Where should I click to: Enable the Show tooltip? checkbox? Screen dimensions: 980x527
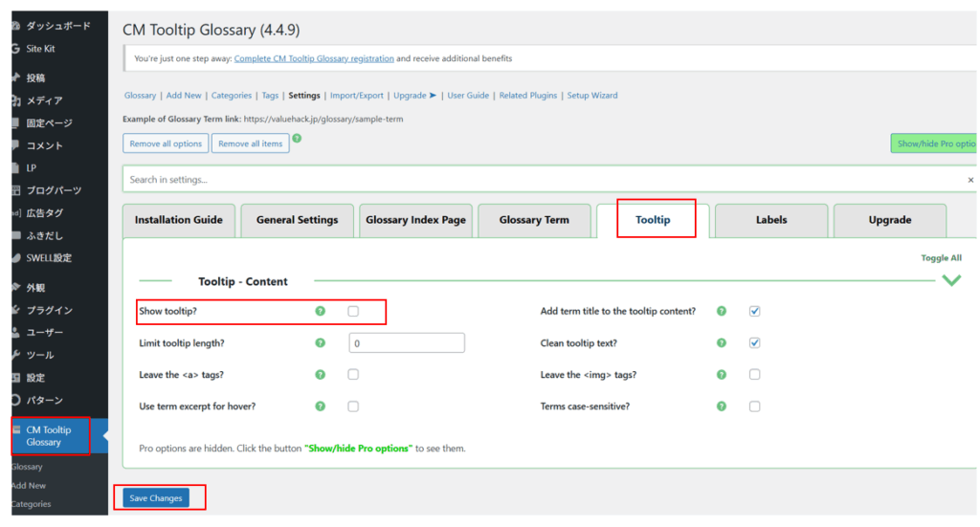pyautogui.click(x=353, y=311)
